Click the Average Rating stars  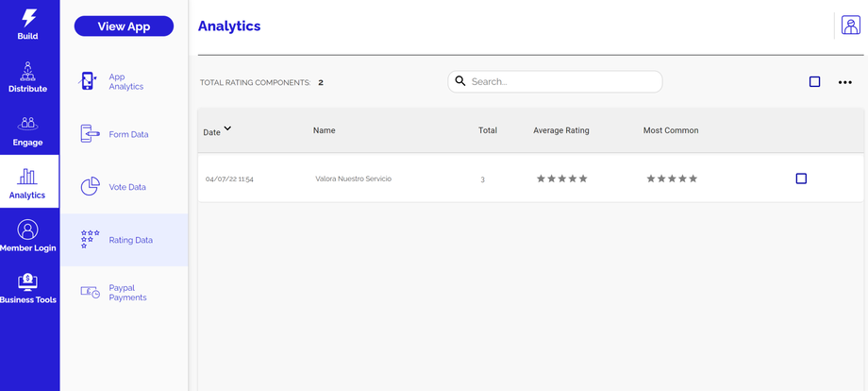561,178
